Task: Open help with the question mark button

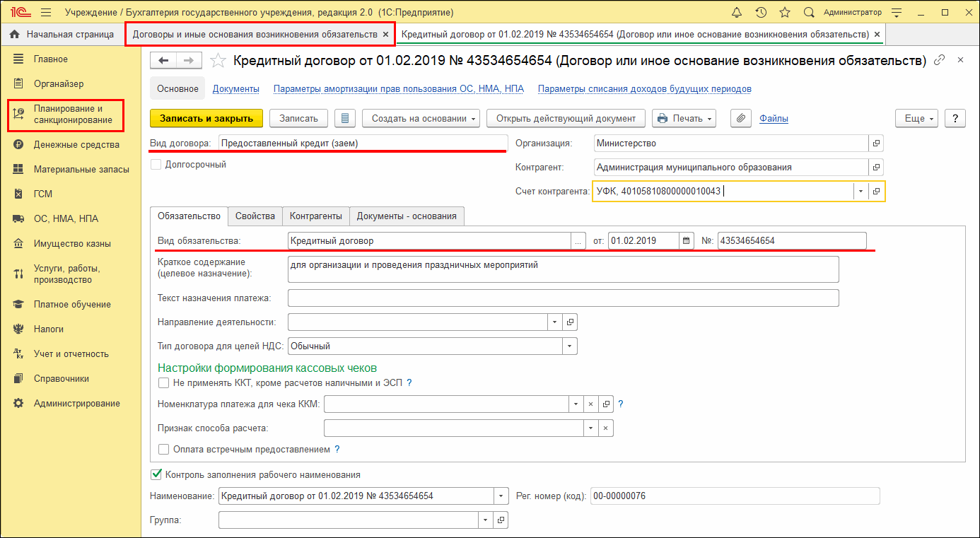Action: click(955, 118)
